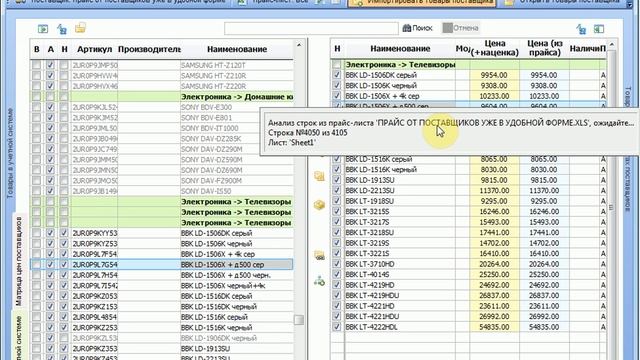Image resolution: width=640 pixels, height=360 pixels.
Task: Select the article cell 2UR0P9KYY53
Action: click(x=94, y=233)
